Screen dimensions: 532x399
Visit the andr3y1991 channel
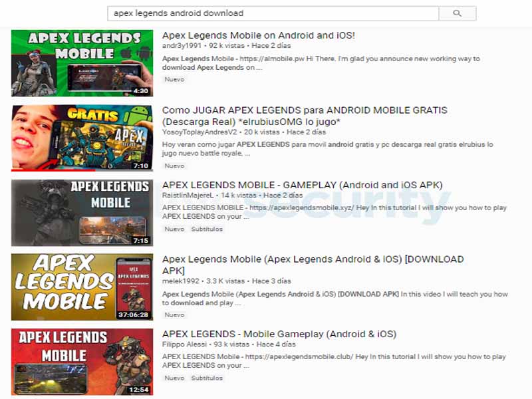click(182, 45)
